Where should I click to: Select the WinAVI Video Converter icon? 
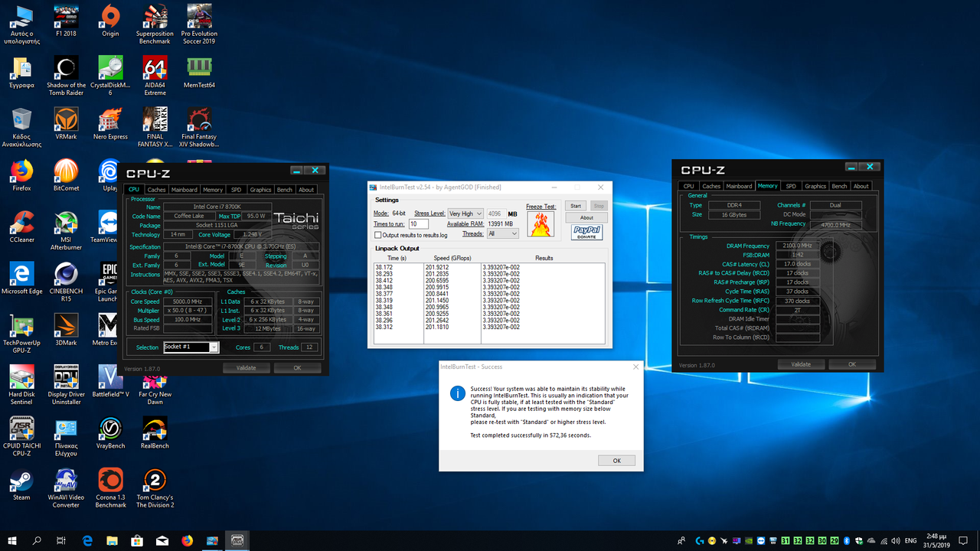66,487
